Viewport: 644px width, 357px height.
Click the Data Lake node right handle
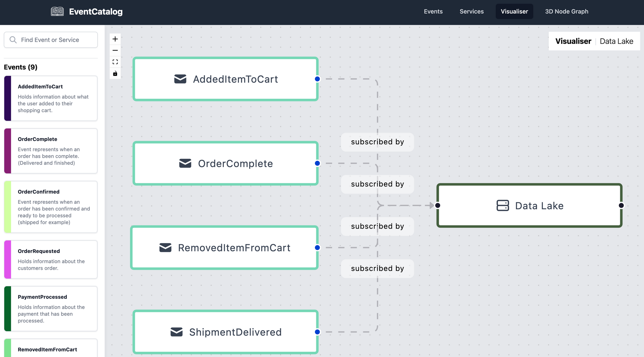point(621,205)
